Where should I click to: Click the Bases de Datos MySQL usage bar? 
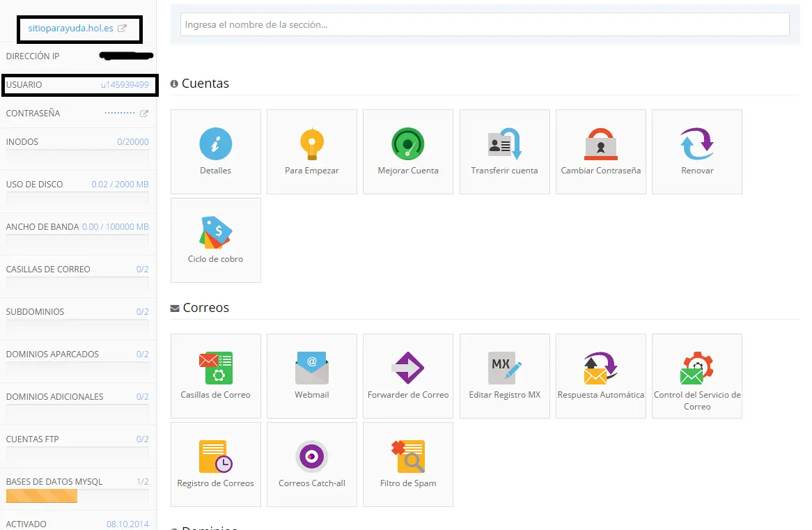[x=77, y=496]
